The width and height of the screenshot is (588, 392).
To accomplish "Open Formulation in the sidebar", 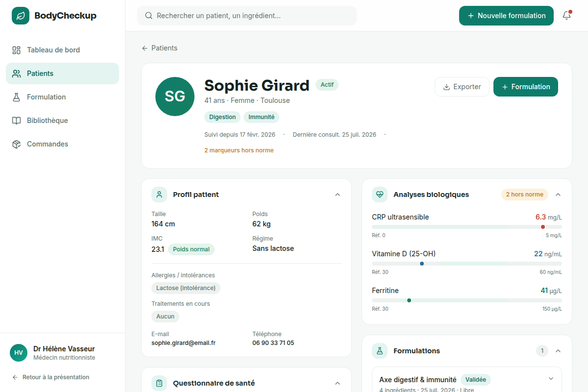I will pyautogui.click(x=62, y=97).
